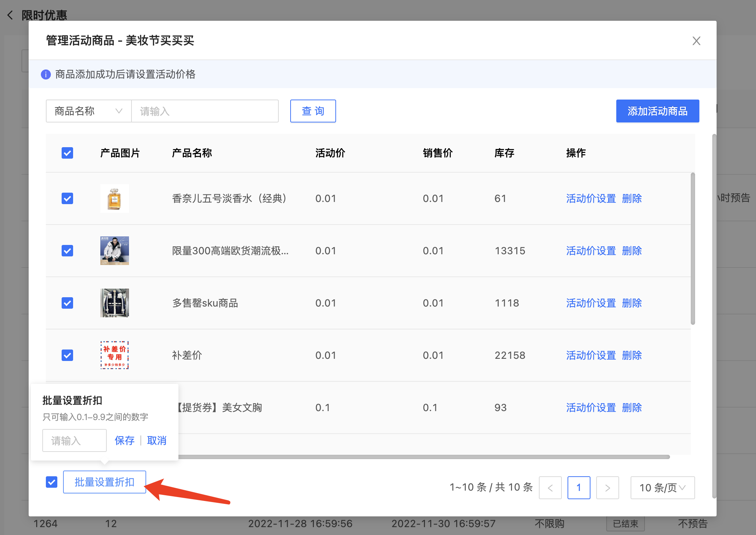Screen dimensions: 756x535
Task: Click the blue info icon in the notice bar
Action: coord(46,74)
